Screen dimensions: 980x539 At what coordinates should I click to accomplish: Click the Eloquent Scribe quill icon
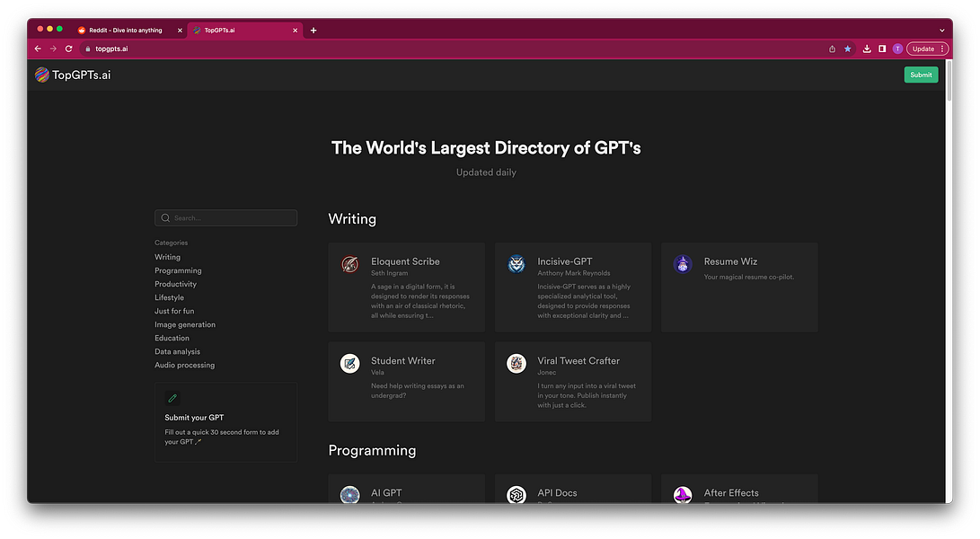point(349,264)
